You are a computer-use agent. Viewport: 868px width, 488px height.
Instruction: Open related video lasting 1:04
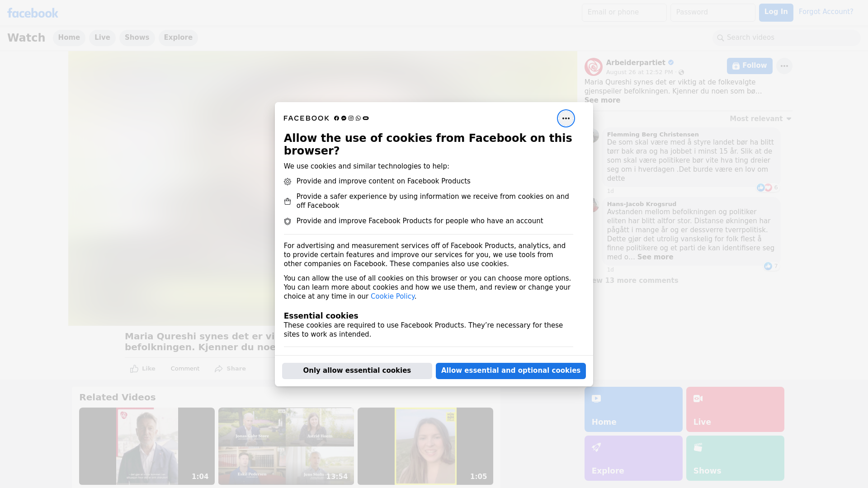[147, 446]
